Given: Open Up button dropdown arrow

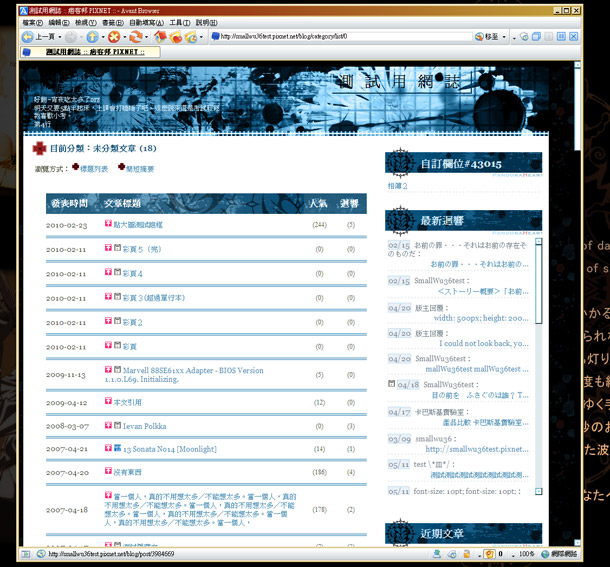Looking at the screenshot, I should click(x=103, y=37).
